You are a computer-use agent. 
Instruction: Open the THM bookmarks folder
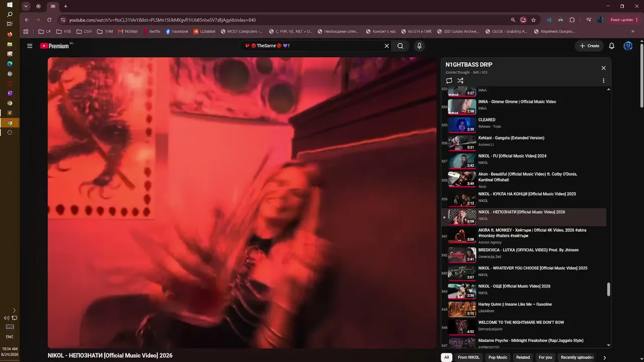tap(105, 31)
